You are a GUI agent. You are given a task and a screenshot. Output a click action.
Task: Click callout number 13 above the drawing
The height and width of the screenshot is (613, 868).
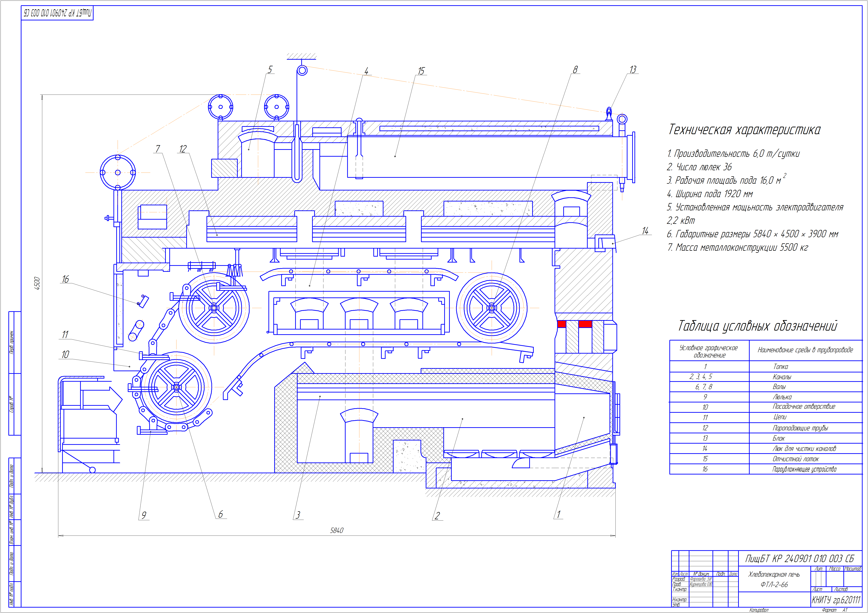(633, 70)
